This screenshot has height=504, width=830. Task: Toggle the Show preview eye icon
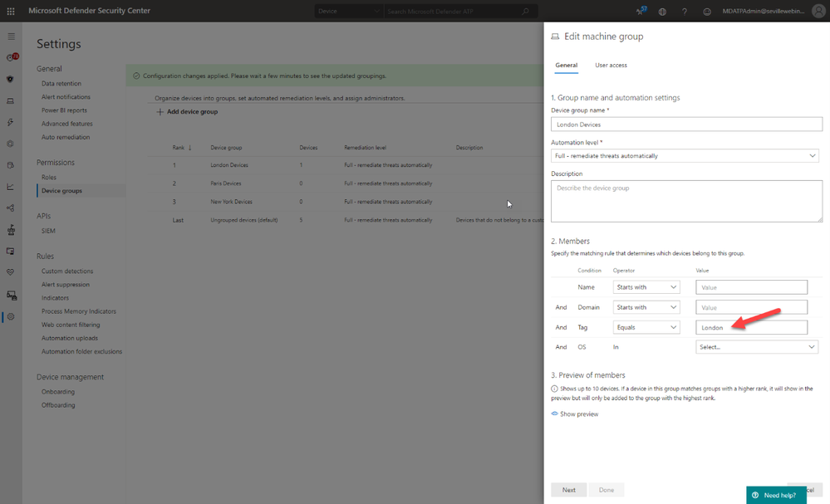pyautogui.click(x=554, y=413)
